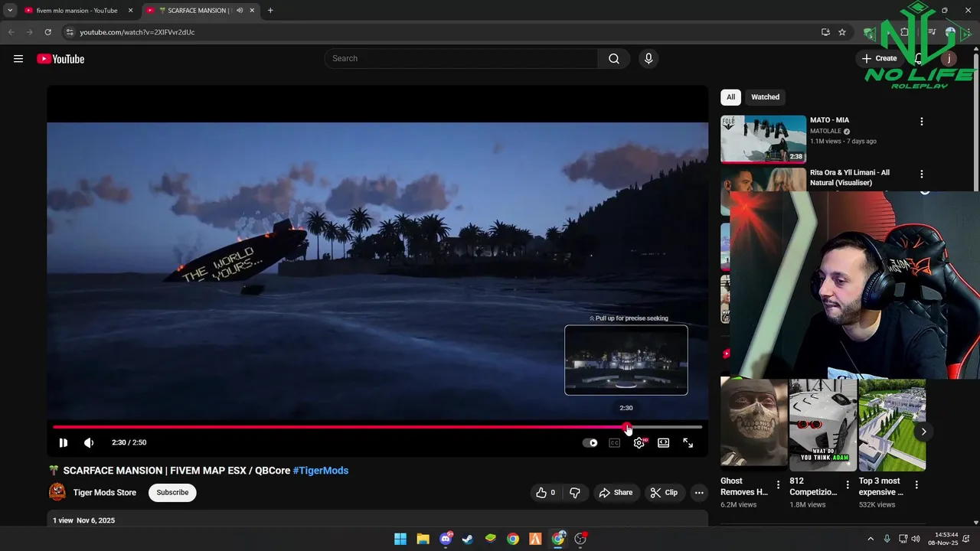The image size is (980, 551).
Task: Like the video with thumbs up
Action: pyautogui.click(x=545, y=493)
